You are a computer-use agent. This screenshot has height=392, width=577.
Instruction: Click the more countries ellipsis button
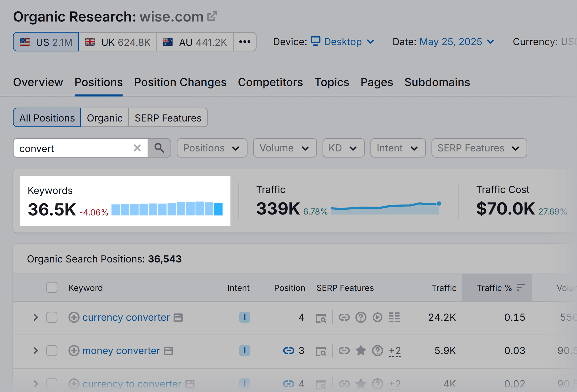tap(245, 42)
